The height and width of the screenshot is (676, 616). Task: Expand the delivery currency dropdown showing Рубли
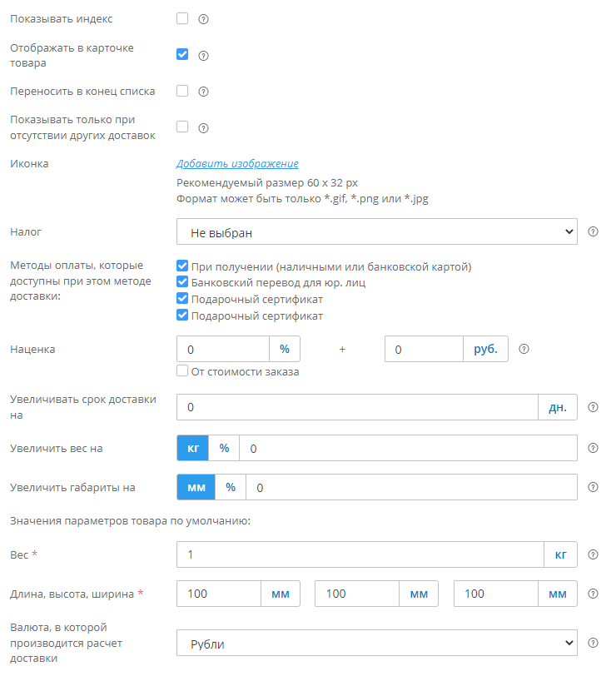point(377,644)
